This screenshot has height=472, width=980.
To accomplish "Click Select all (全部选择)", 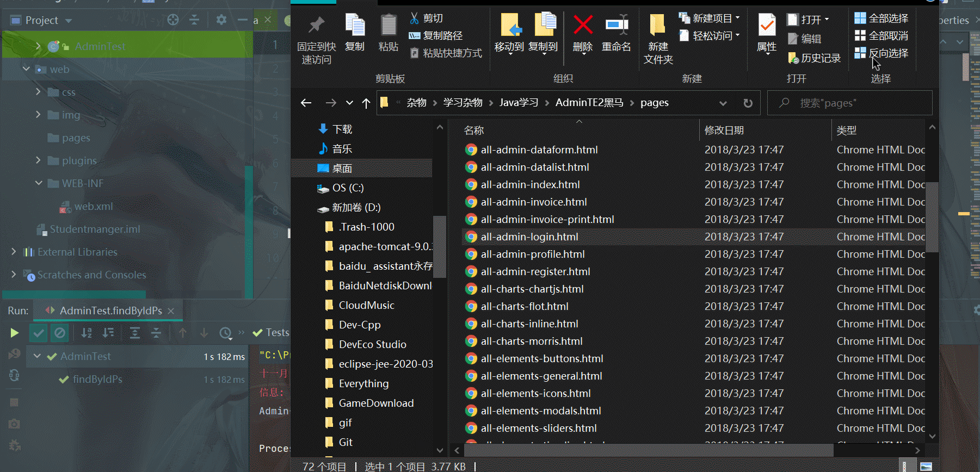I will [x=881, y=18].
